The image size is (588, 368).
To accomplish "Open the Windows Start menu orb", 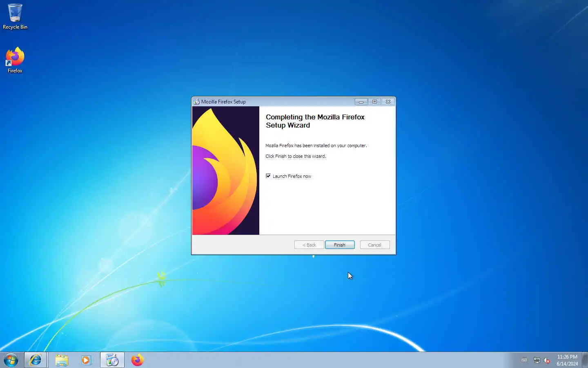I will (x=11, y=360).
